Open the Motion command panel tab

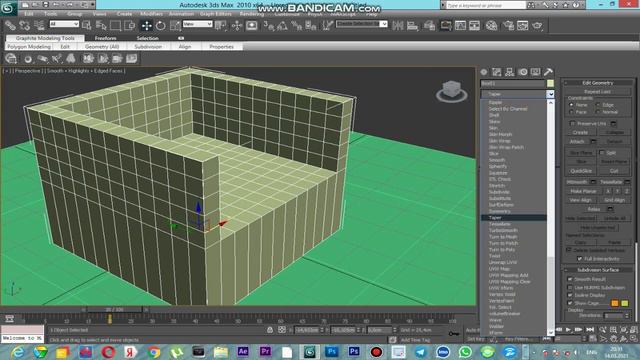(523, 72)
